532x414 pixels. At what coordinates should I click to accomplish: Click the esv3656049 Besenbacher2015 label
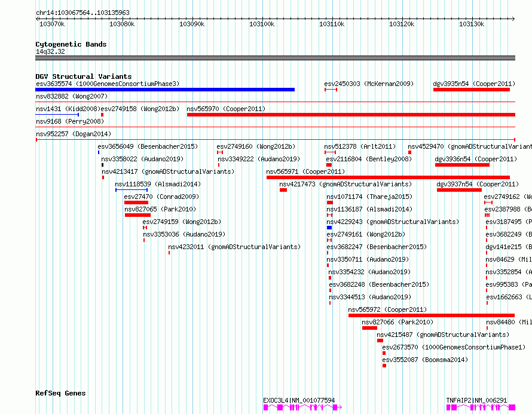coord(148,146)
